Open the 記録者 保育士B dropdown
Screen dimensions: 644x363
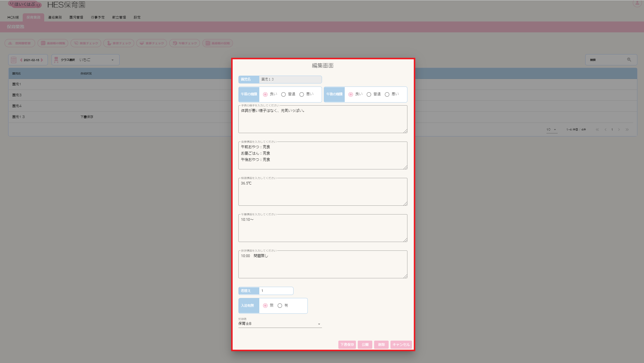pyautogui.click(x=280, y=324)
